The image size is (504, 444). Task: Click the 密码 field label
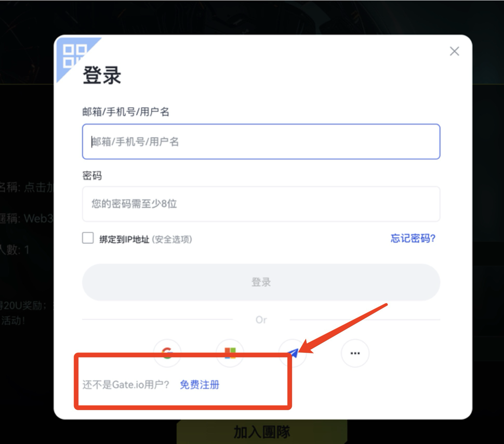(92, 176)
